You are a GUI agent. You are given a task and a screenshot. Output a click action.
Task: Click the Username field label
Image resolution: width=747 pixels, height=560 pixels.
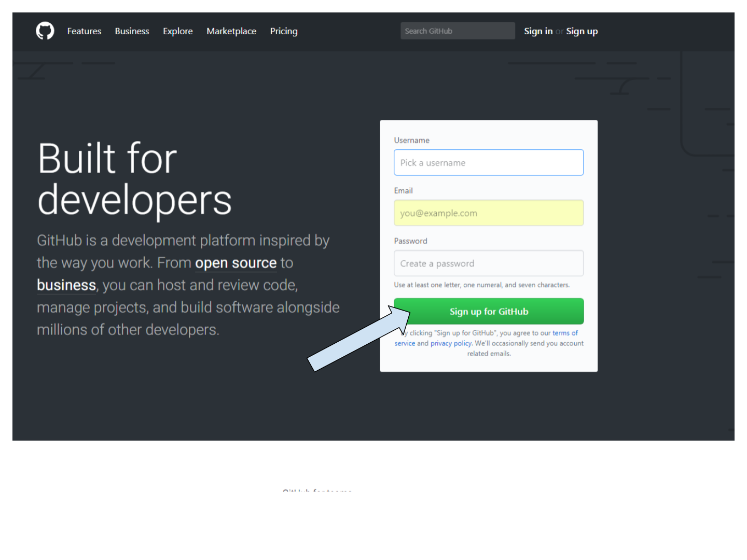coord(411,140)
